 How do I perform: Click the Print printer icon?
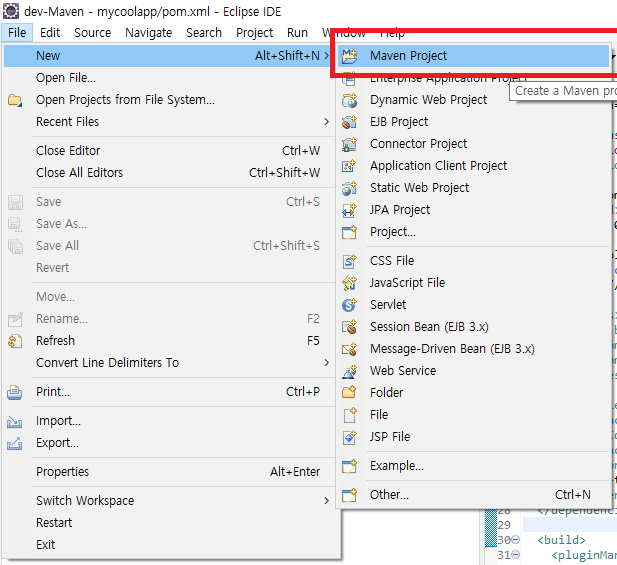(x=15, y=392)
